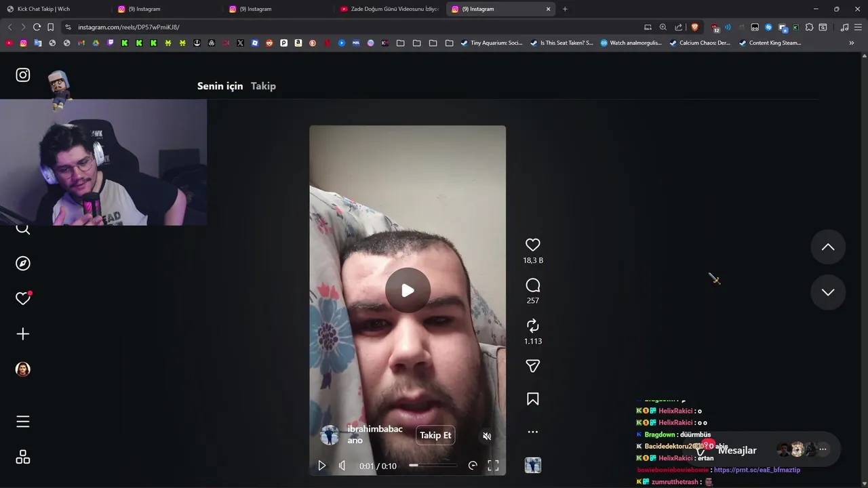Open Instagram home via the logo icon
Screen dimensions: 868x488
(23, 75)
